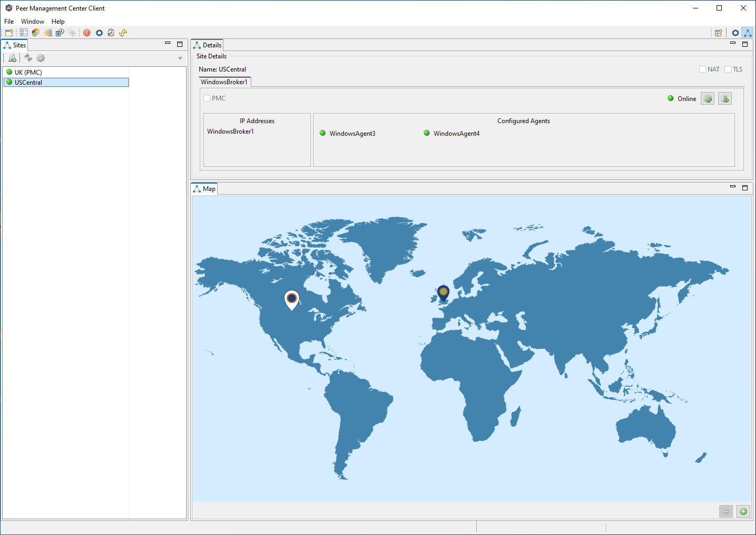This screenshot has height=535, width=756.
Task: Enable the NAT checkbox
Action: click(702, 69)
